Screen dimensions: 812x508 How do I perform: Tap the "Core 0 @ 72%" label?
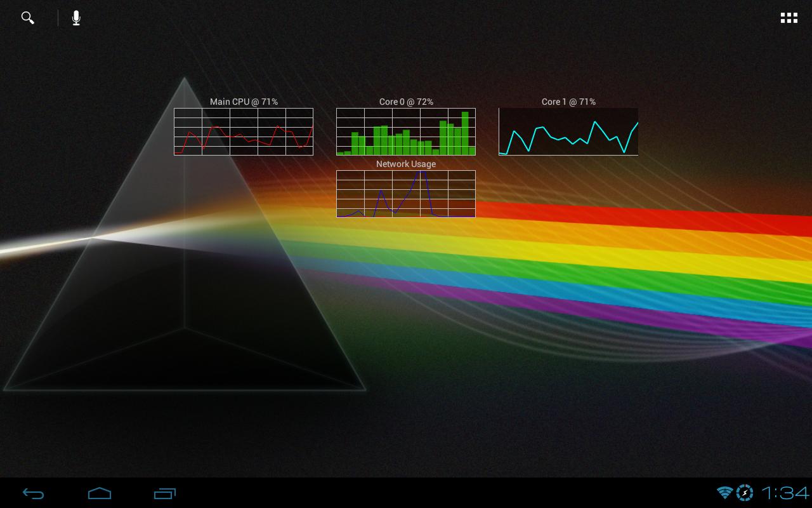(x=406, y=102)
